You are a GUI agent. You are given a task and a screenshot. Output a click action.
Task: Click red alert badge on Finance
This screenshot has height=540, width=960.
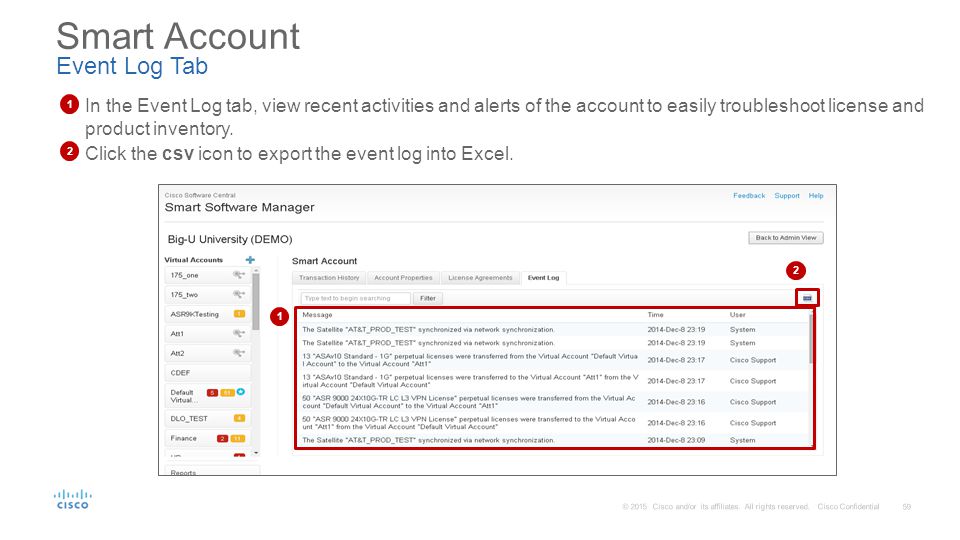pyautogui.click(x=222, y=438)
